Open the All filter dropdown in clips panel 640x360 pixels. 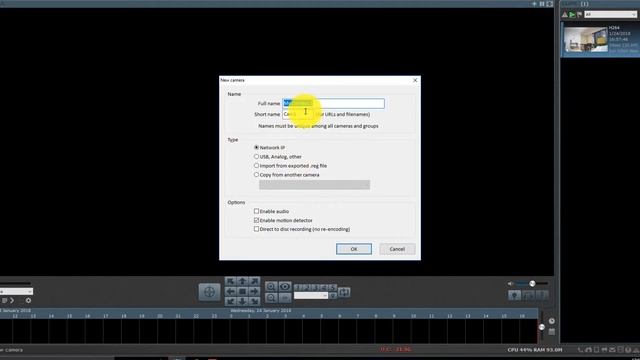(x=610, y=15)
